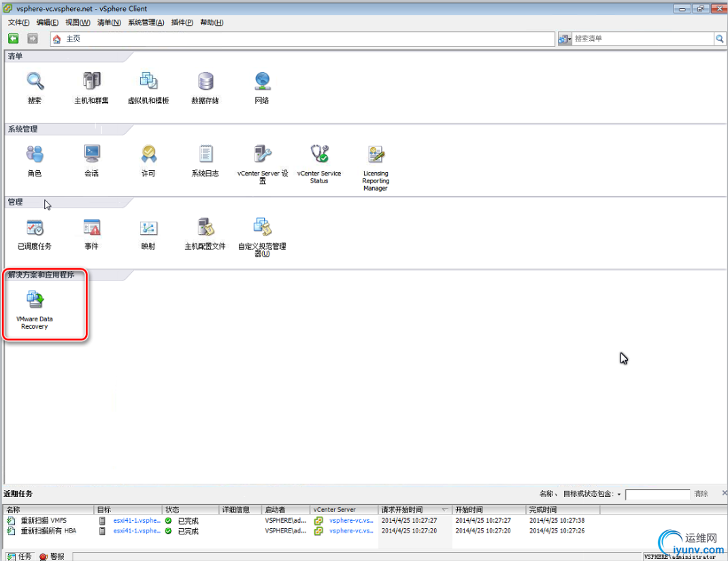Switch to 警报 alarms in status bar

[52, 556]
